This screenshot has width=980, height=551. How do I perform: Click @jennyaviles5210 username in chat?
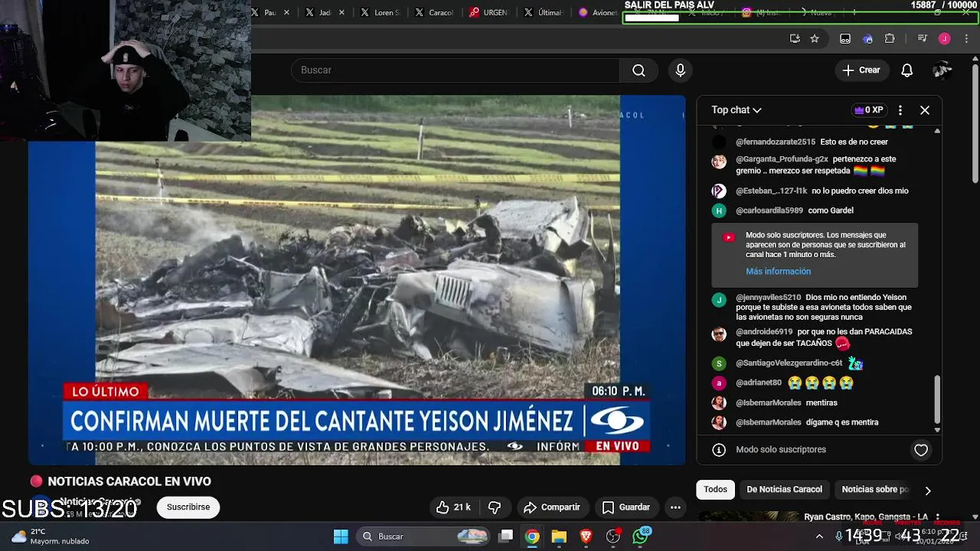[768, 298]
